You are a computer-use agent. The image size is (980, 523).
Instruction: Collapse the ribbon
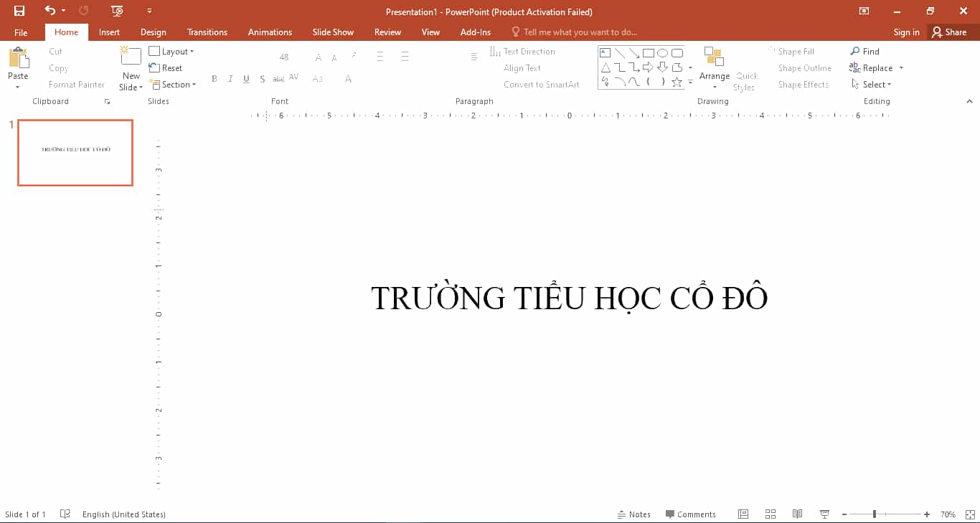pyautogui.click(x=969, y=102)
